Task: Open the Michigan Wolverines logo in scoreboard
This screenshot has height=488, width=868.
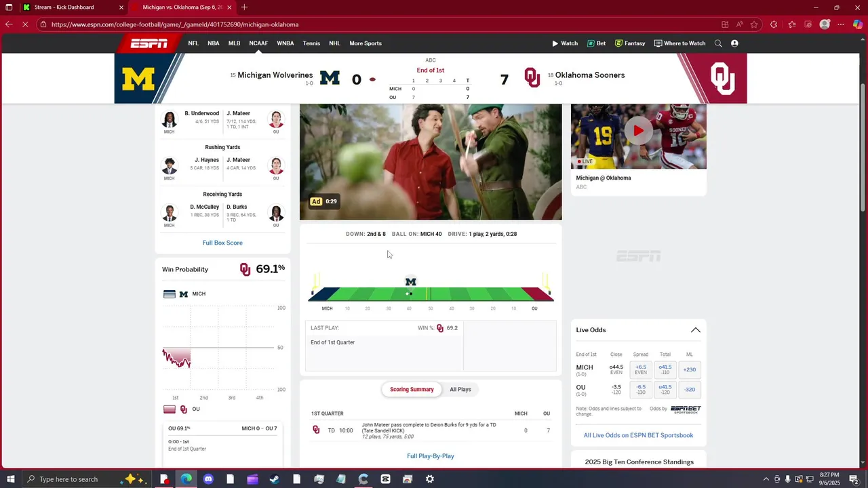Action: [330, 79]
